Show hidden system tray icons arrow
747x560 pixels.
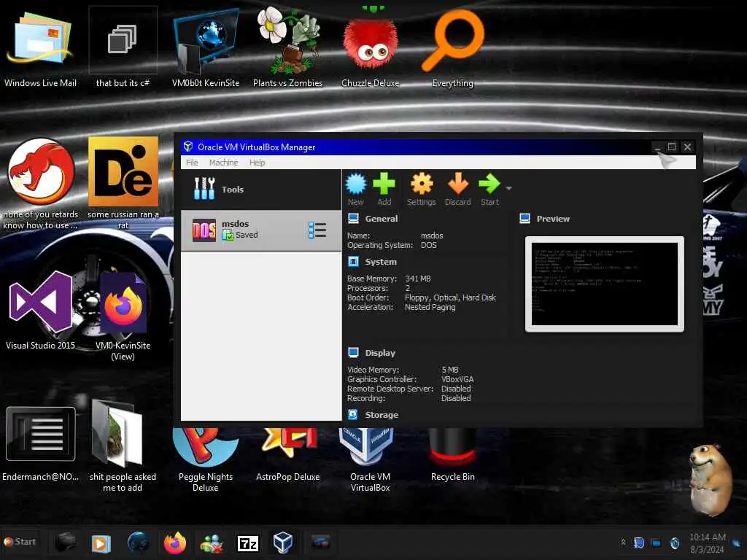coord(623,542)
